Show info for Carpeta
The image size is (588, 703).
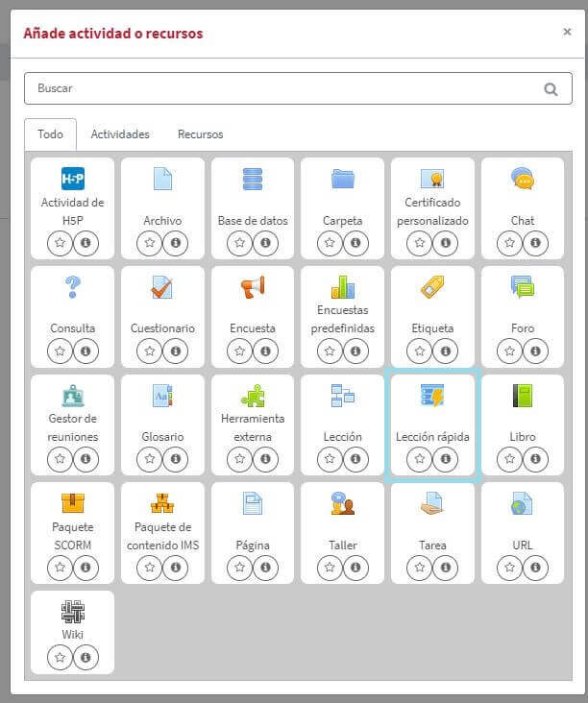pos(355,243)
